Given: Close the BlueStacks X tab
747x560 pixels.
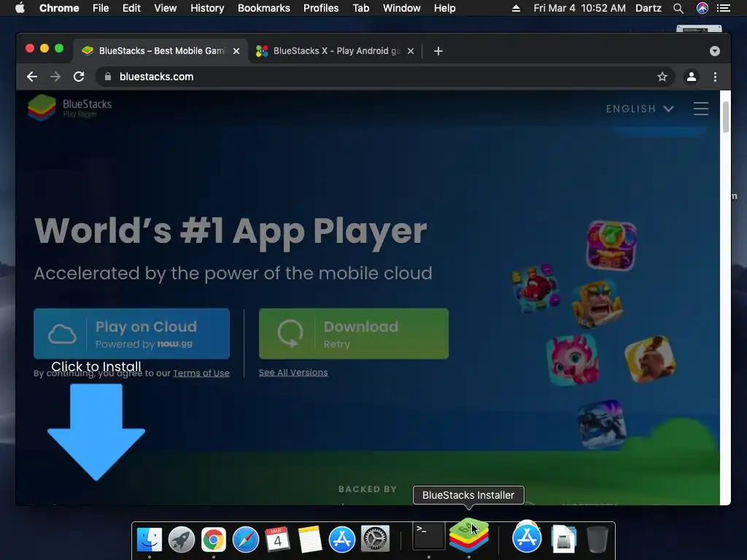Looking at the screenshot, I should coord(411,51).
